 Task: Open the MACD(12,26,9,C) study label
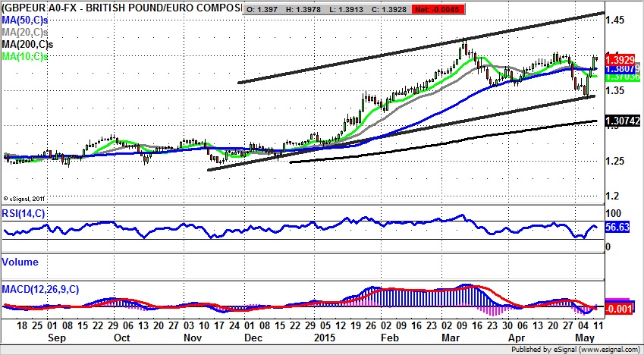click(41, 289)
